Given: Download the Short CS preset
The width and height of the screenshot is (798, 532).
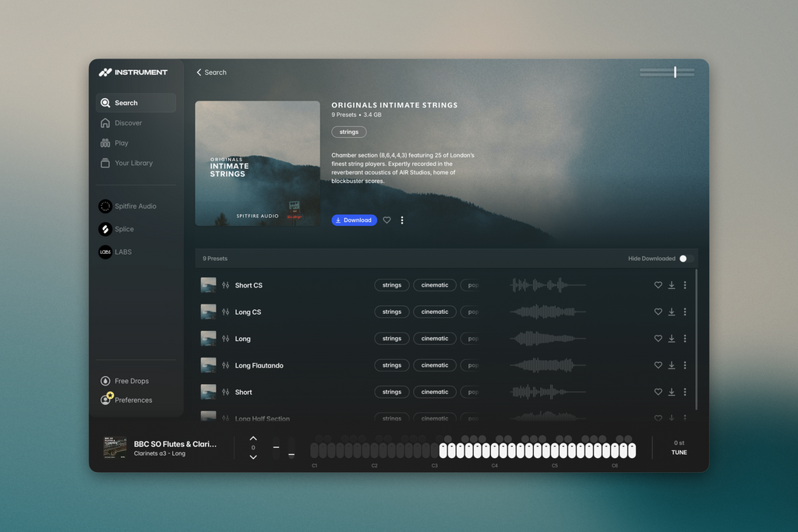Looking at the screenshot, I should click(672, 285).
